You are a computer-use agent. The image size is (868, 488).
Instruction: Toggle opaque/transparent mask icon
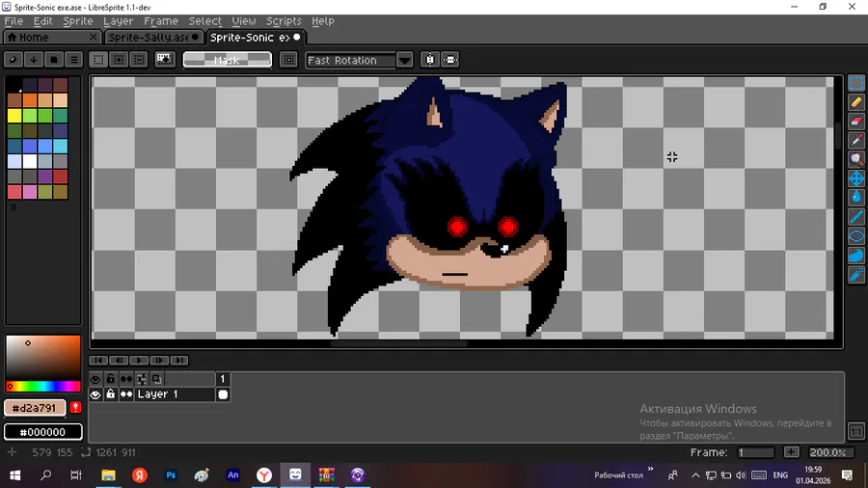(165, 59)
